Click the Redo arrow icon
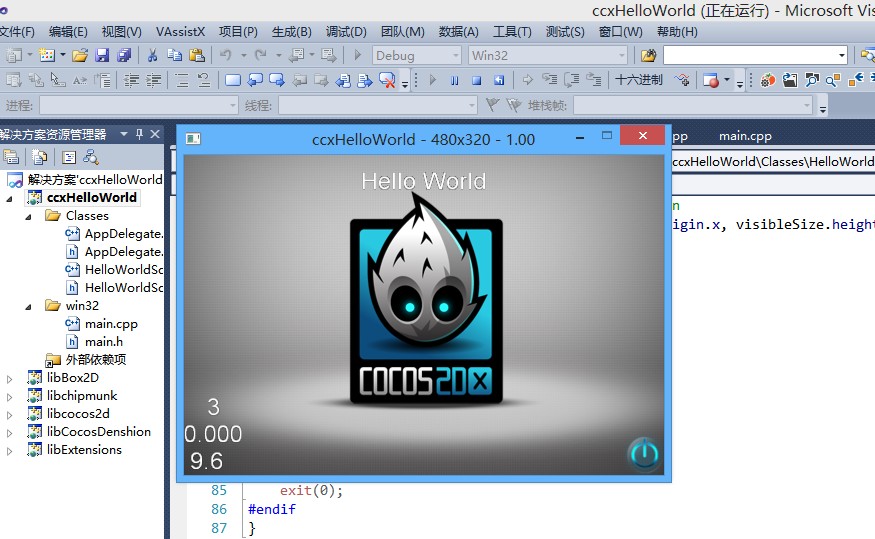Viewport: 875px width, 539px height. (261, 55)
